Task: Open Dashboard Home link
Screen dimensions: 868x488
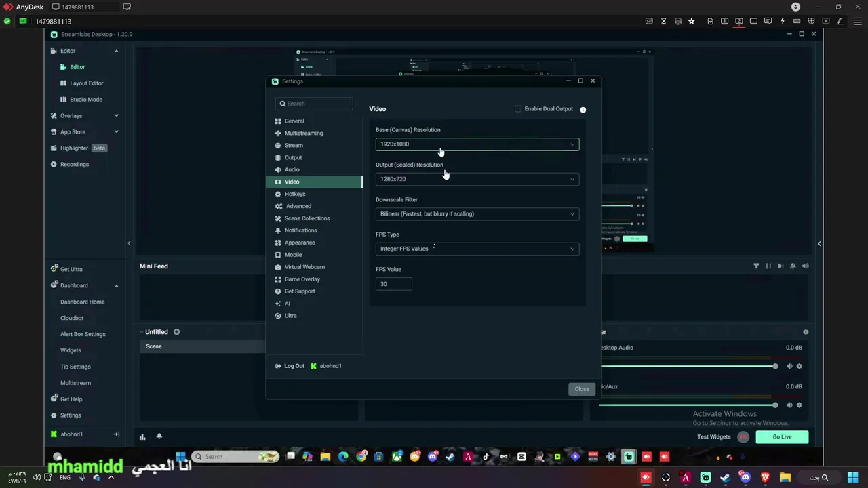Action: tap(83, 302)
